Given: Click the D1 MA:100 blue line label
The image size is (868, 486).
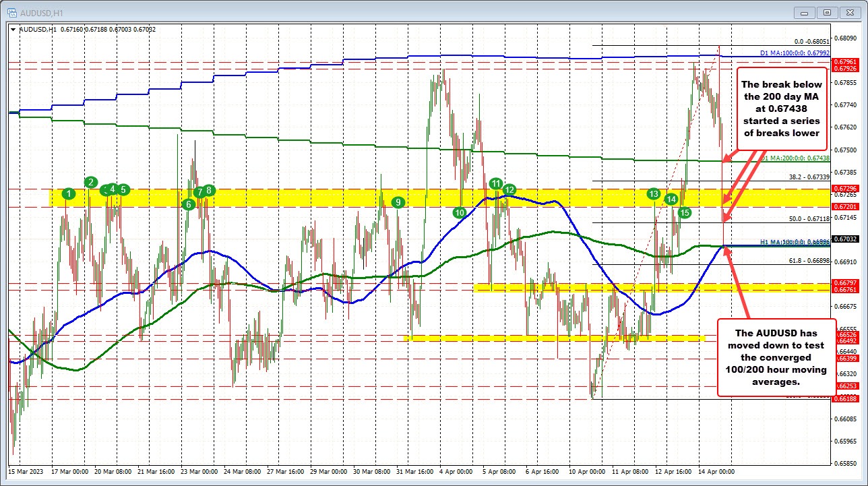Looking at the screenshot, I should pyautogui.click(x=793, y=52).
